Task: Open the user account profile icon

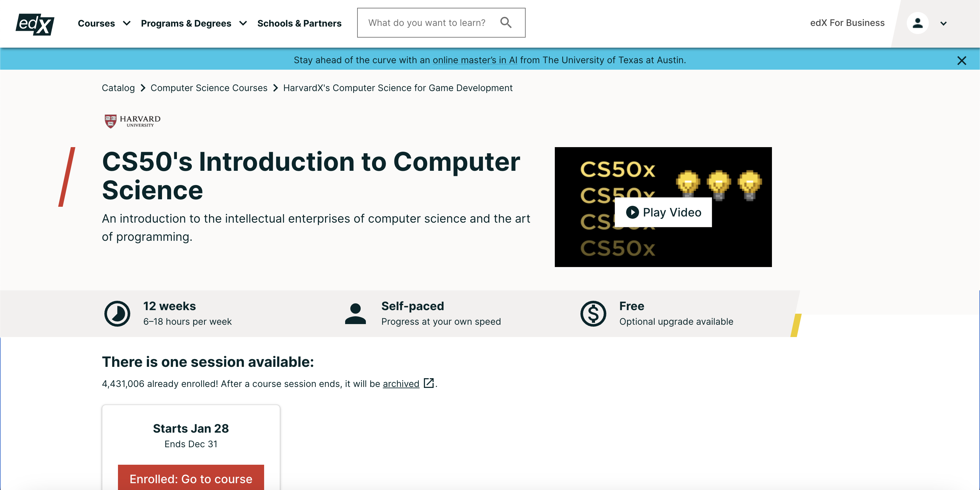Action: pyautogui.click(x=918, y=23)
